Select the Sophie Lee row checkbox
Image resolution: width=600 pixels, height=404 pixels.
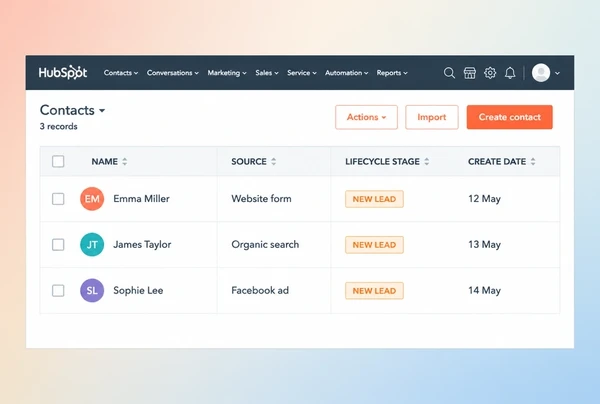[x=58, y=290]
